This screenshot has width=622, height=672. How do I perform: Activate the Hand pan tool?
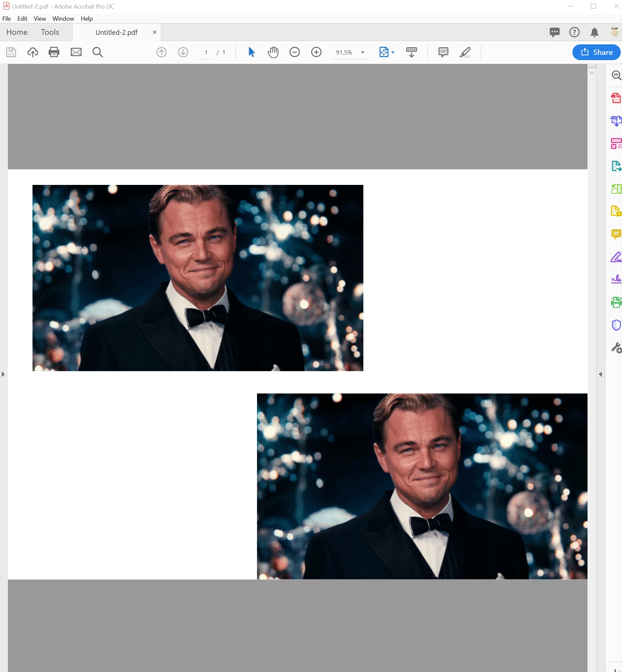(273, 52)
